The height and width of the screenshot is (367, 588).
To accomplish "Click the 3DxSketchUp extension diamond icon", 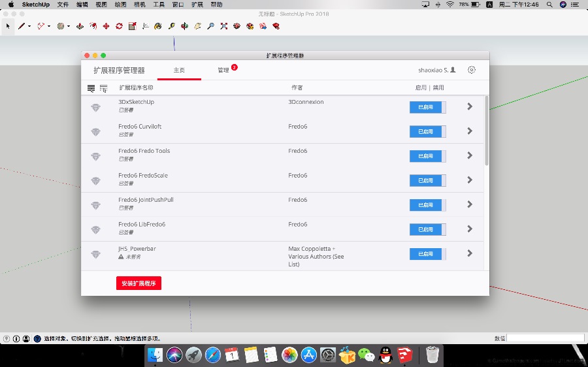I will pyautogui.click(x=95, y=108).
